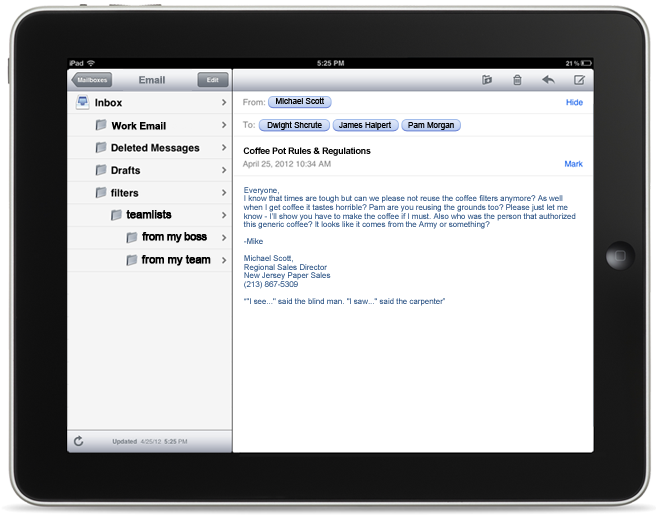Tap the 'from my team' folder icon
The width and height of the screenshot is (656, 515).
[x=131, y=260]
